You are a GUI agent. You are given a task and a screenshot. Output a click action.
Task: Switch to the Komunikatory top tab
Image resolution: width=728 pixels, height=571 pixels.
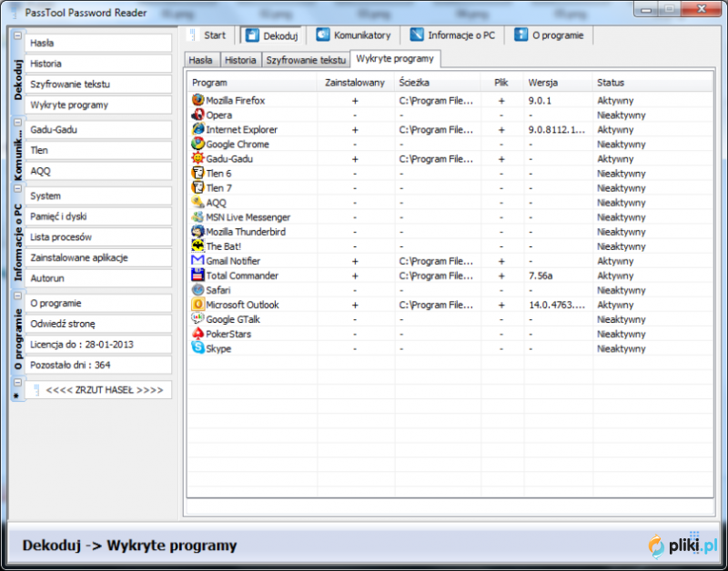coord(353,35)
